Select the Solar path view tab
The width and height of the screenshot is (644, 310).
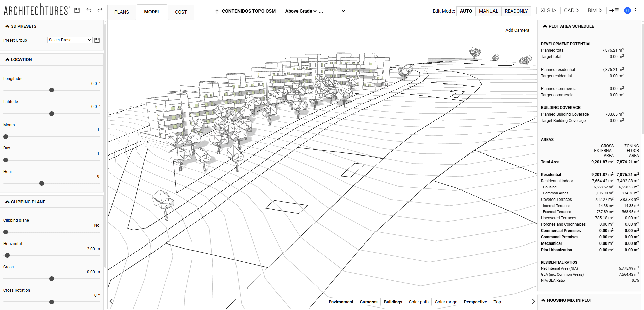coord(419,302)
